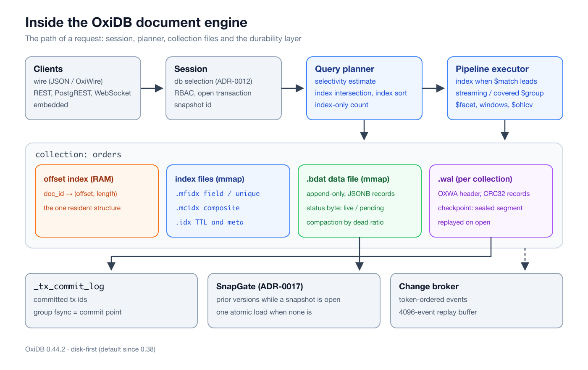588x370 pixels.
Task: Click the title "Inside the OxiDB document engine"
Action: point(136,22)
